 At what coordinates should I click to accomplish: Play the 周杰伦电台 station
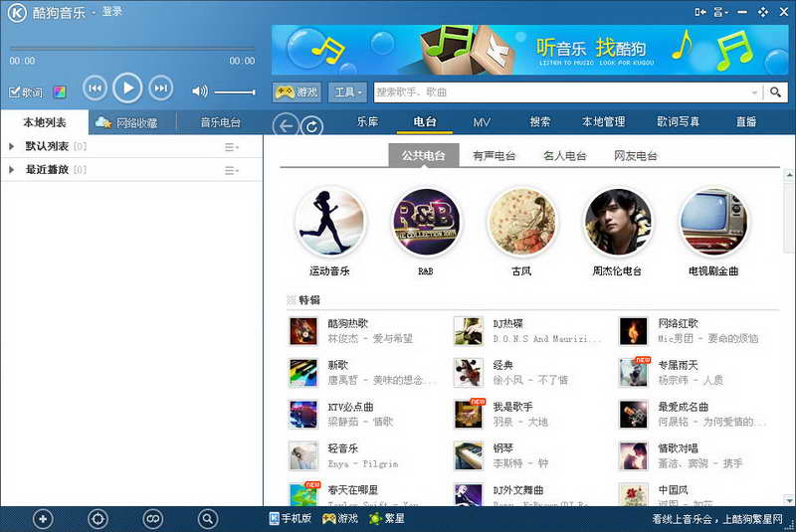617,222
